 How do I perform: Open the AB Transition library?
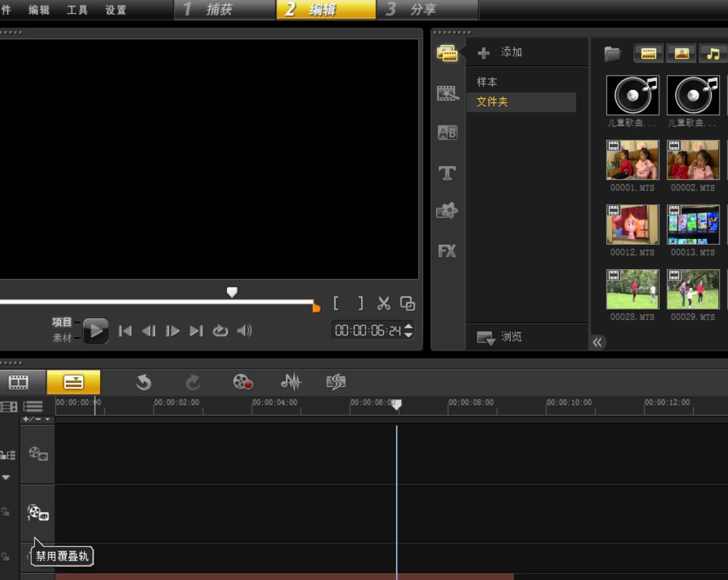click(447, 133)
